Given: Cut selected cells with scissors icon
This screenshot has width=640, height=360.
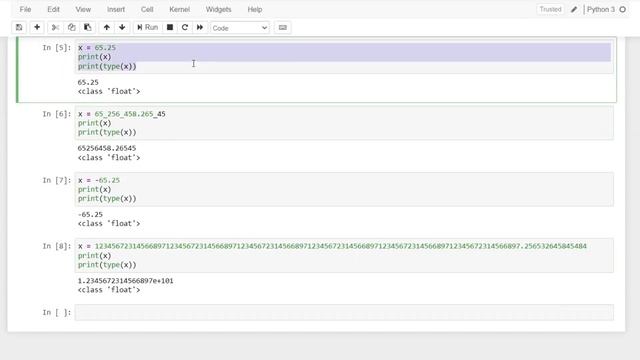Looking at the screenshot, I should 56,27.
